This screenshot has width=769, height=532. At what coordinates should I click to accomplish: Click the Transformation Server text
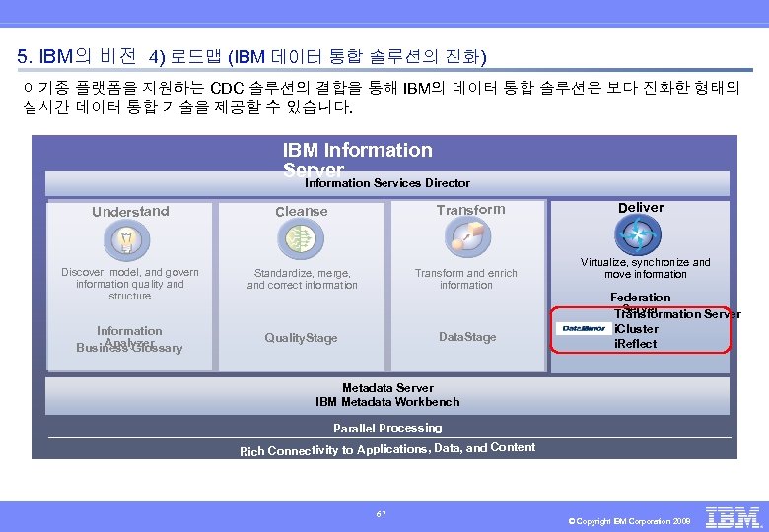click(677, 314)
